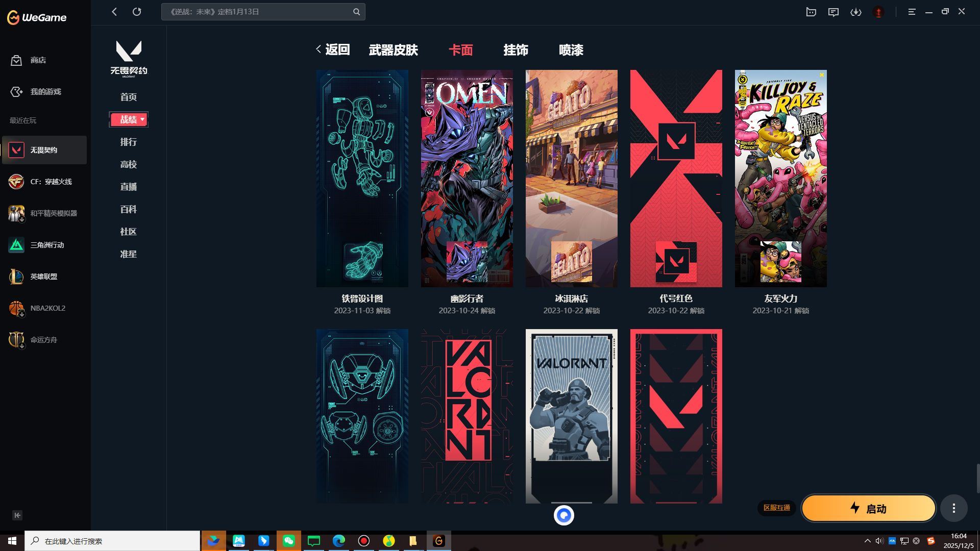
Task: Open the hamburger menu in title bar
Action: (x=911, y=12)
